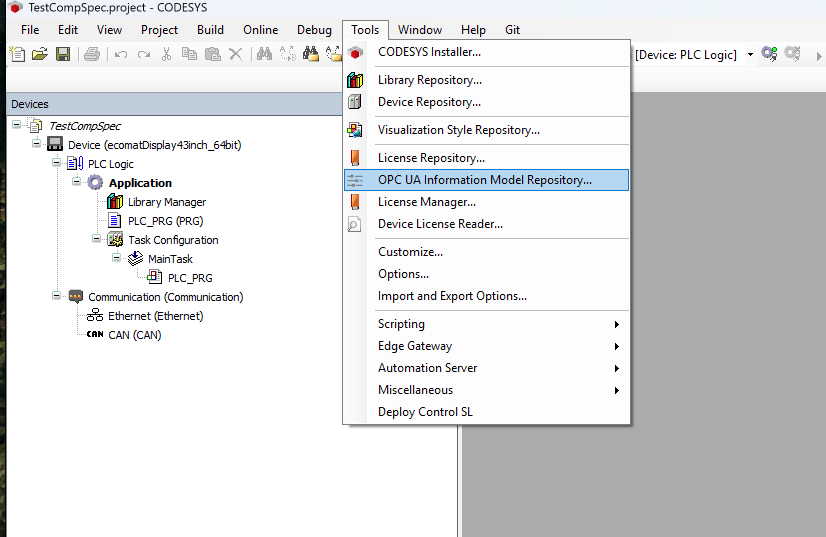Click the CAN bus icon in tree
Screen dimensions: 826x537
[x=95, y=334]
